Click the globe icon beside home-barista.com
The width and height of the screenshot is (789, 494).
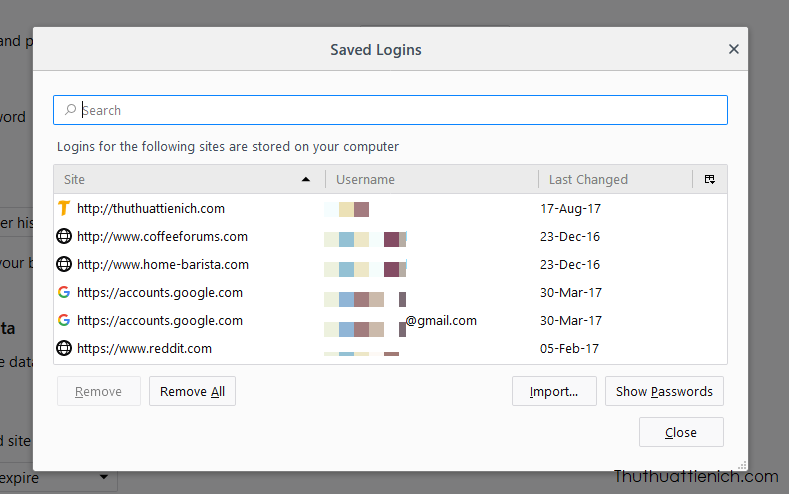click(64, 265)
